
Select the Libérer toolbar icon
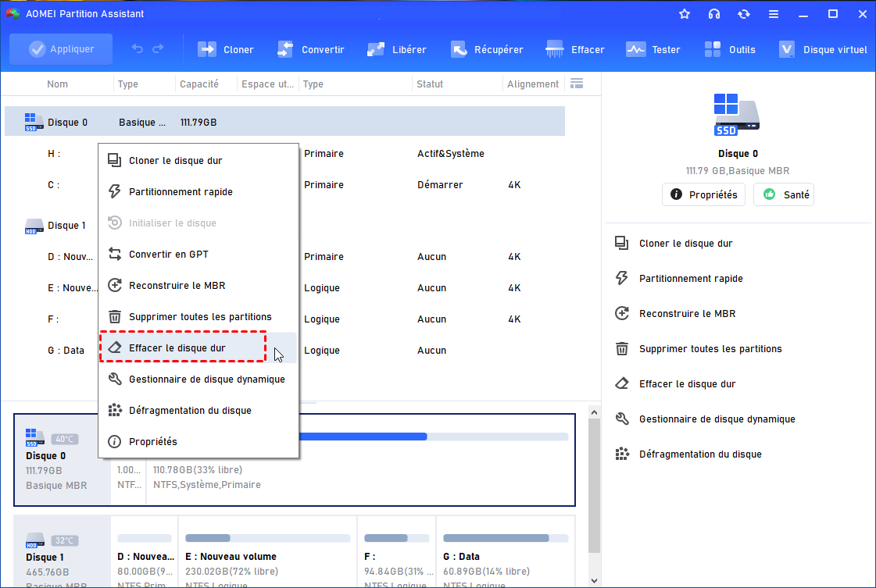coord(376,49)
